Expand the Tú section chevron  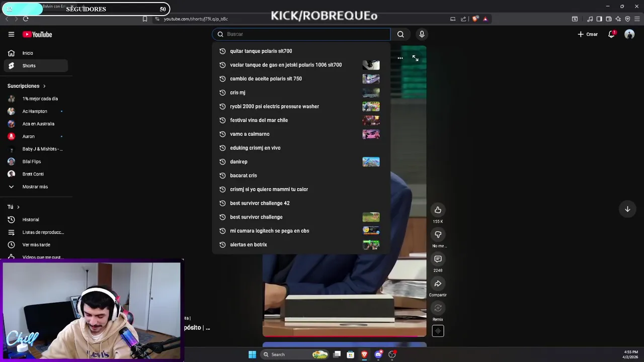[18, 207]
